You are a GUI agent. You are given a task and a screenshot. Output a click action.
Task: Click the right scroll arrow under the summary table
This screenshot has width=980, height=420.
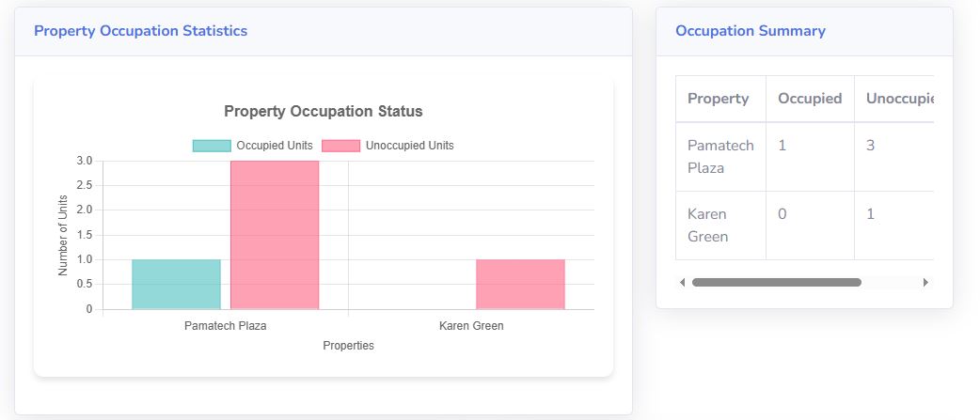point(925,282)
